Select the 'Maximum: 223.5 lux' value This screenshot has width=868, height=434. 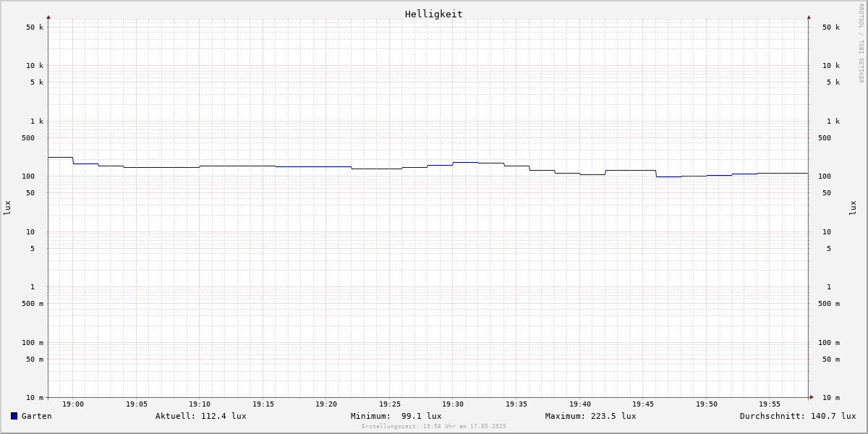pos(591,416)
